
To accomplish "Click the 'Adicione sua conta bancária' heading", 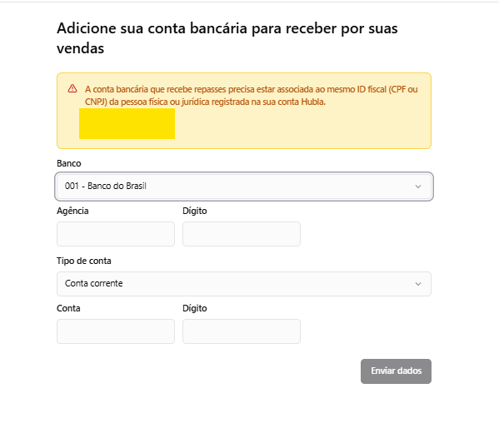I will 227,38.
